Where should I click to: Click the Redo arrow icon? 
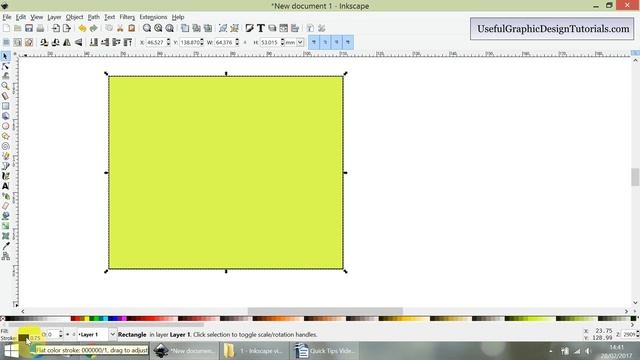click(x=93, y=28)
